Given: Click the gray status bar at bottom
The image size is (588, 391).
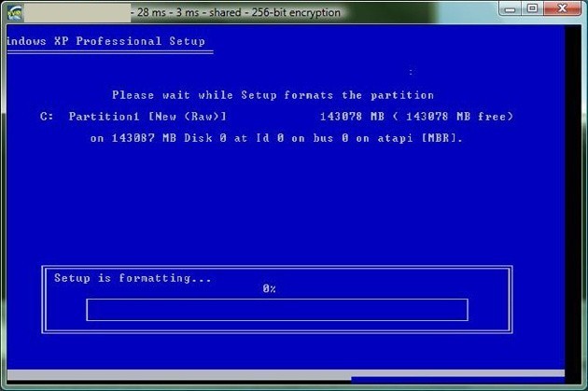Looking at the screenshot, I should [x=286, y=373].
